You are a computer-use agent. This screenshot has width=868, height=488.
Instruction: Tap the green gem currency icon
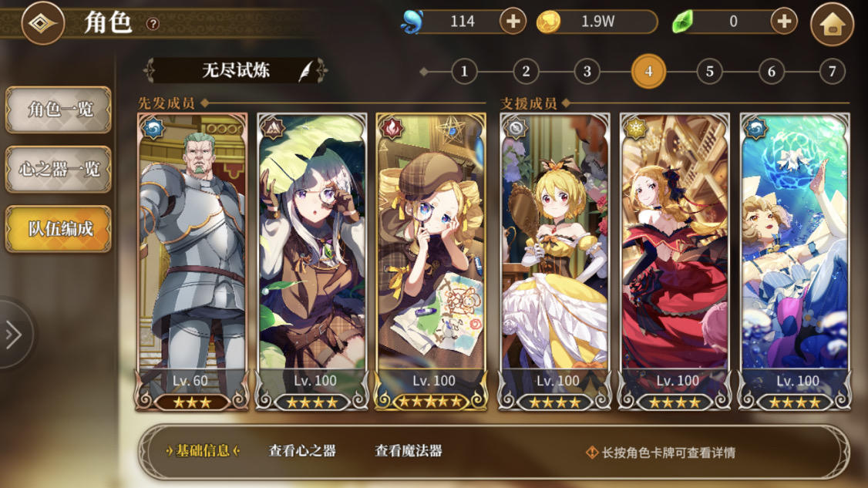[682, 22]
